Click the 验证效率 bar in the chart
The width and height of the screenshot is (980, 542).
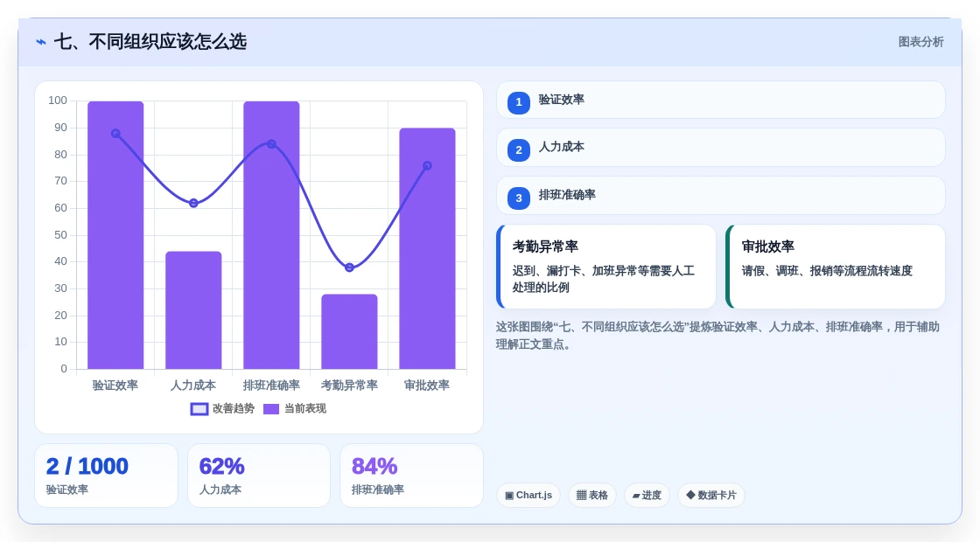[115, 235]
